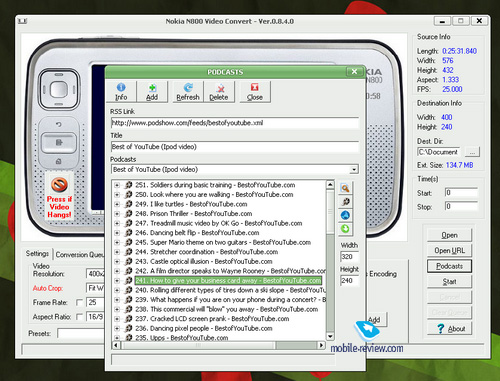Viewport: 500px width, 381px height.
Task: Click the Open URL button
Action: (x=449, y=251)
